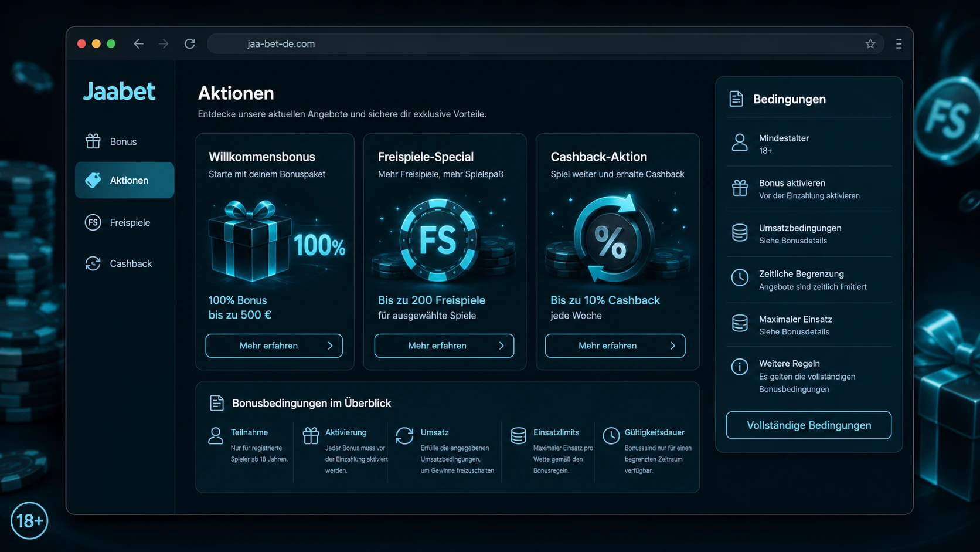The width and height of the screenshot is (980, 552).
Task: Click the Einsatzlimits heading
Action: (556, 432)
